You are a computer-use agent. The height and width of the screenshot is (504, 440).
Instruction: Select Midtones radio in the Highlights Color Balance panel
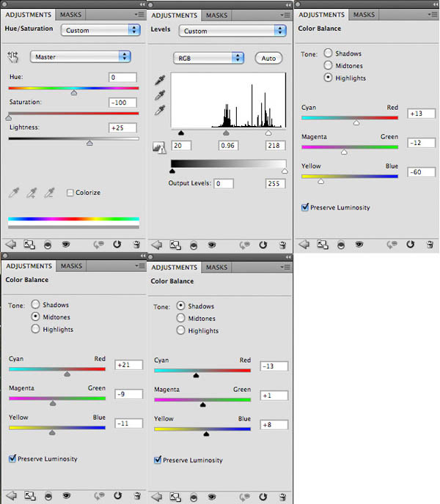[328, 66]
